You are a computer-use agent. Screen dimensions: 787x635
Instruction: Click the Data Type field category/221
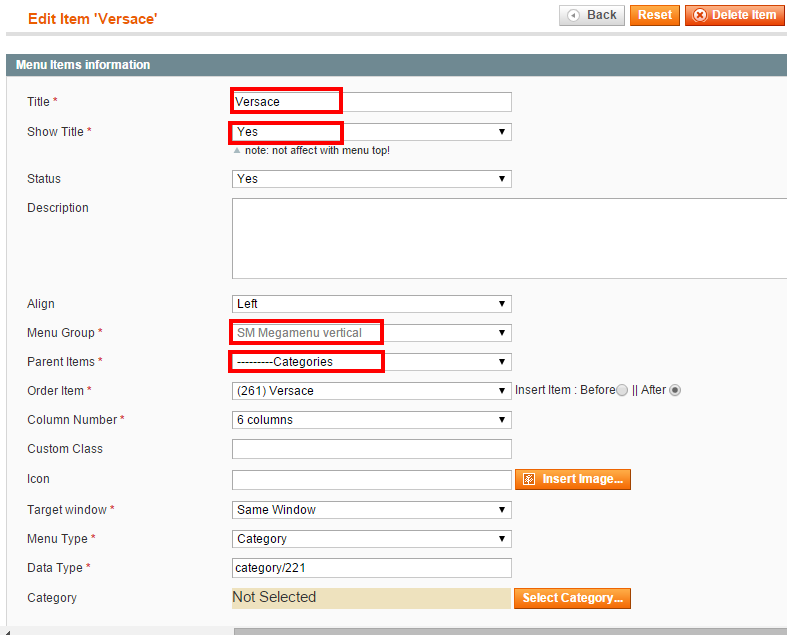click(x=372, y=568)
